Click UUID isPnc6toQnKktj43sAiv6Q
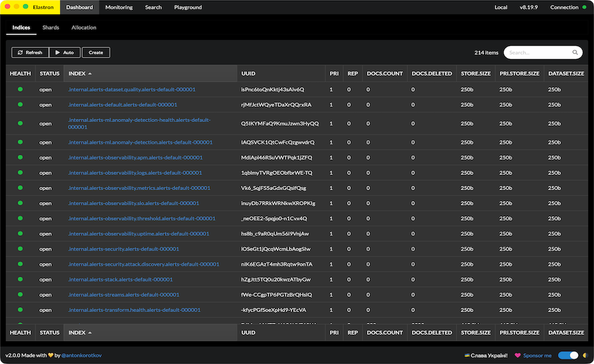The image size is (594, 364). pyautogui.click(x=273, y=89)
